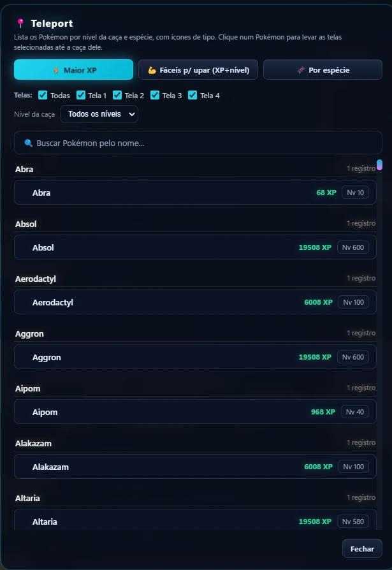This screenshot has width=392, height=570.
Task: Click the Fechar button
Action: click(x=362, y=548)
